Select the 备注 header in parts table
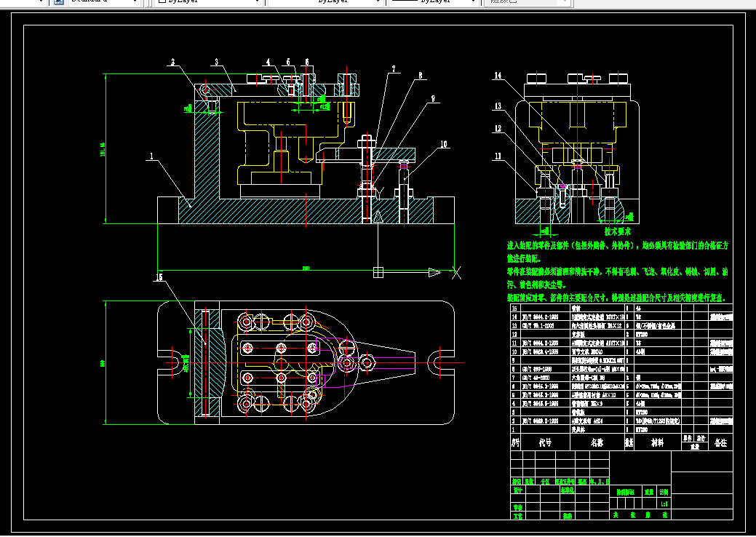Screen dimensions: 756x537 pyautogui.click(x=720, y=442)
